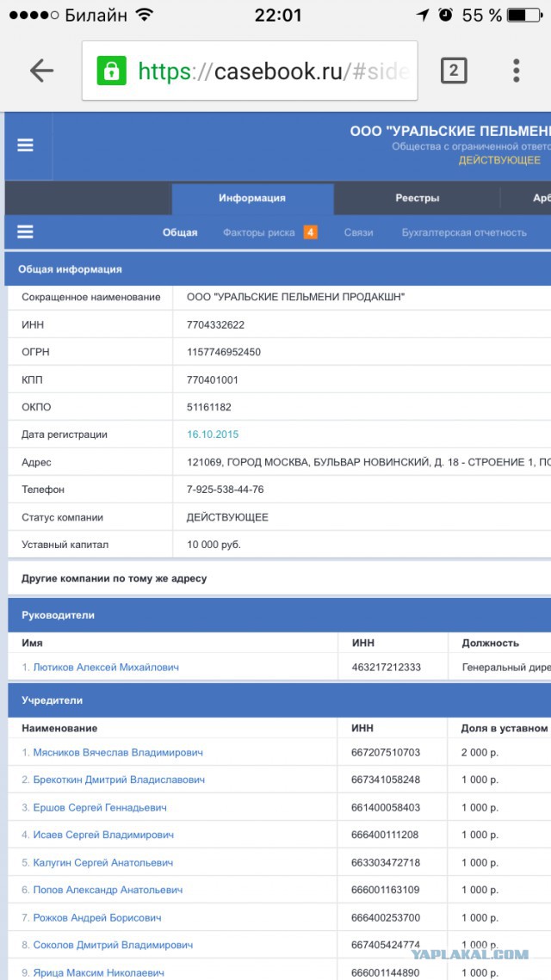Open the hamburger menu in the company header
551x980 pixels.
pos(25,145)
